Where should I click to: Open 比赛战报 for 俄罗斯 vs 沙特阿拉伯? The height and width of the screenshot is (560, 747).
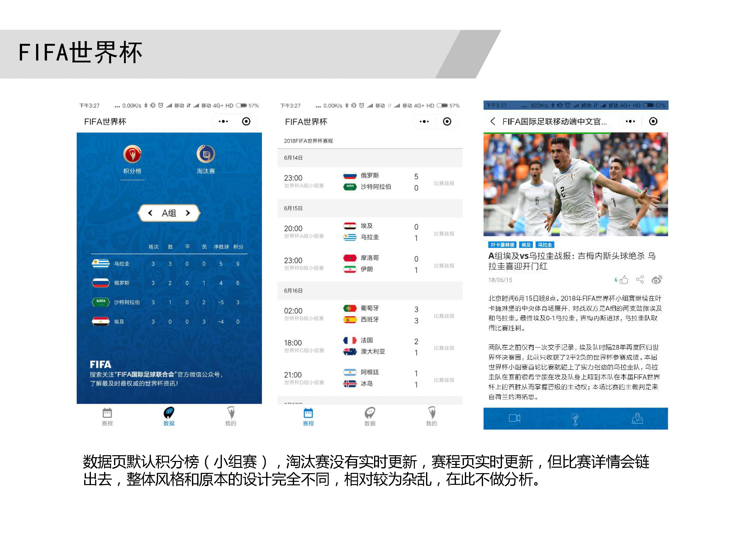(444, 183)
